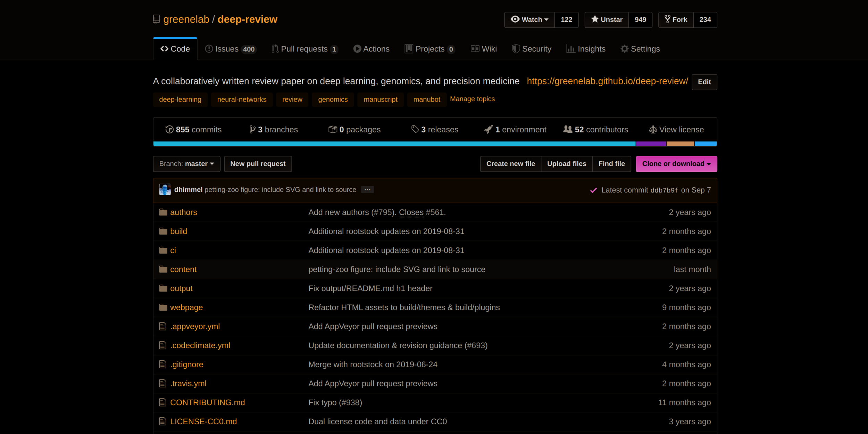Click the authors folder icon
The image size is (868, 434).
163,212
